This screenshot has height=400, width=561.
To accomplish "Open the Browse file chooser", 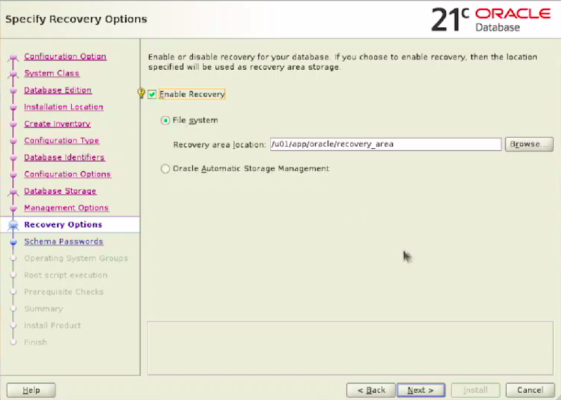I will (529, 144).
